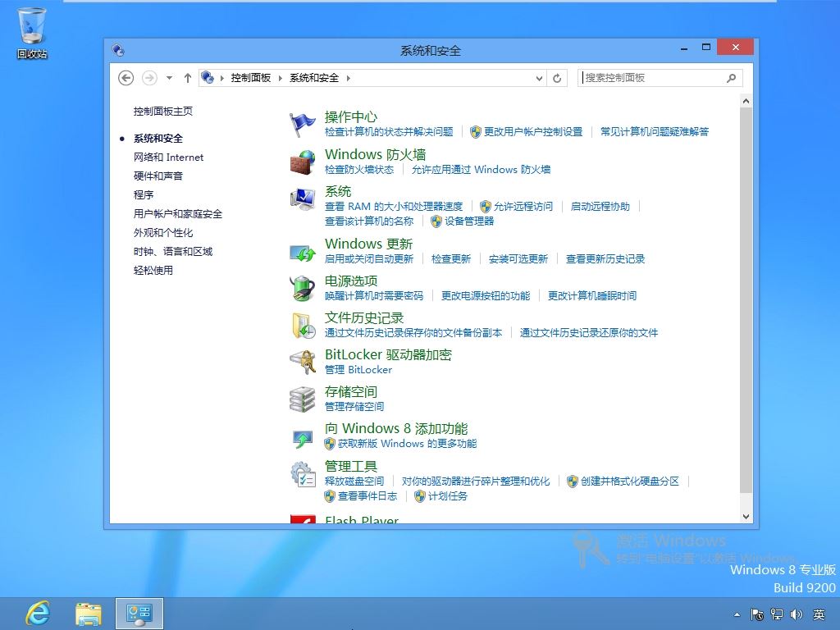This screenshot has width=840, height=630.
Task: Click the title bar window icon
Action: [118, 50]
